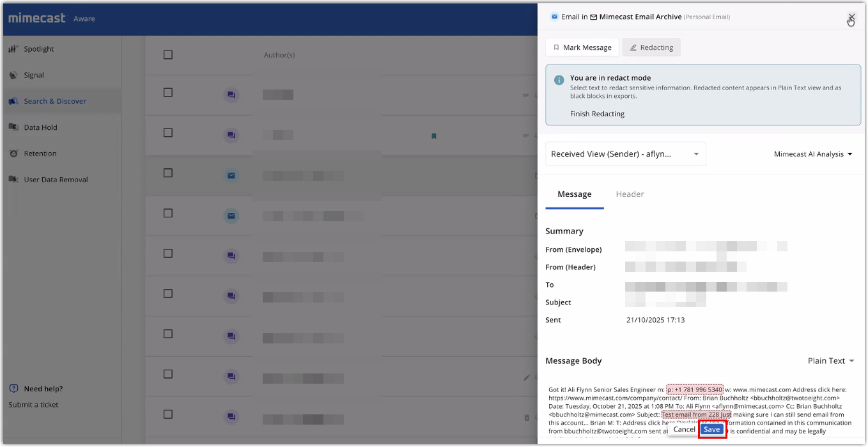Click the Mark Message button

coord(582,47)
